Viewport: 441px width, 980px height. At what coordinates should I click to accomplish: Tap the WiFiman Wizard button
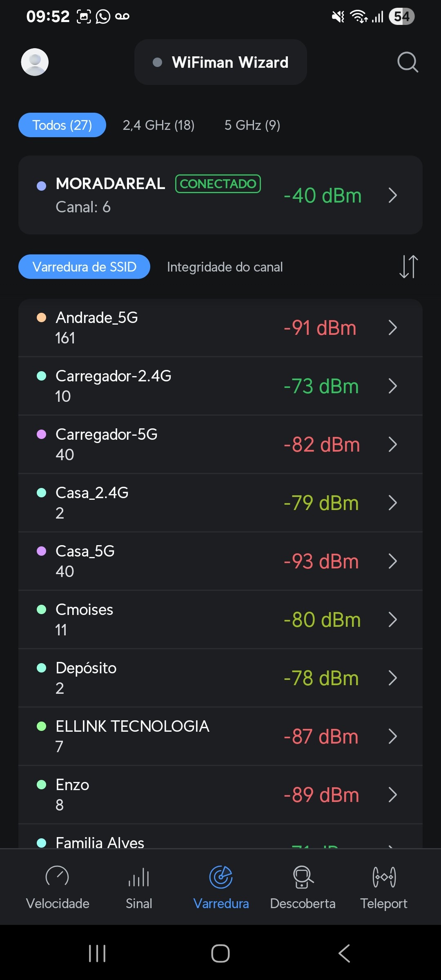[220, 62]
